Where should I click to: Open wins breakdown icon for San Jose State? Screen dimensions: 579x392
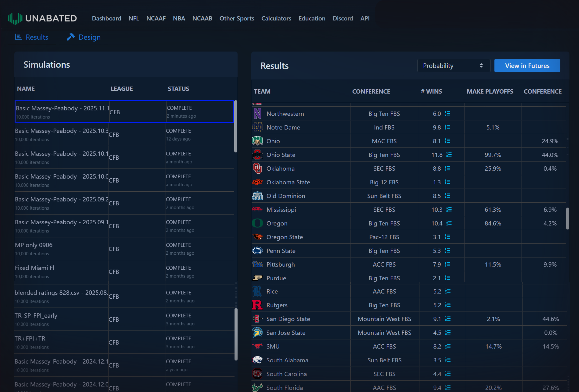(x=448, y=332)
